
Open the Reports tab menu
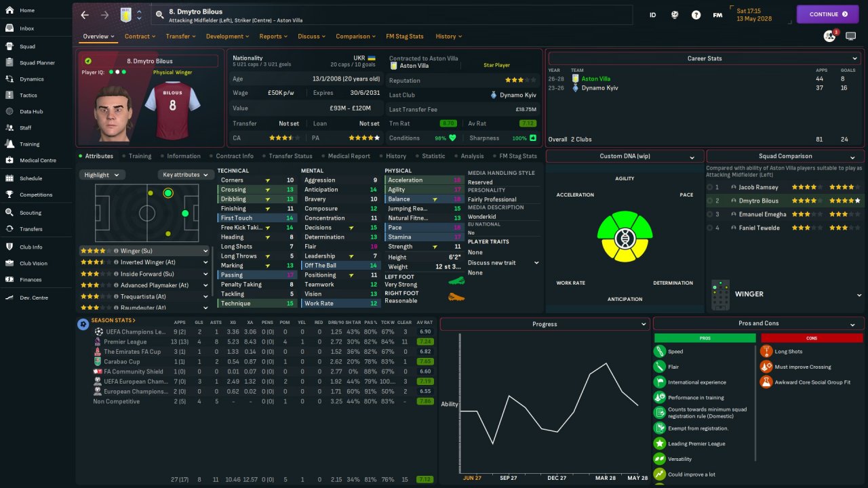point(274,37)
